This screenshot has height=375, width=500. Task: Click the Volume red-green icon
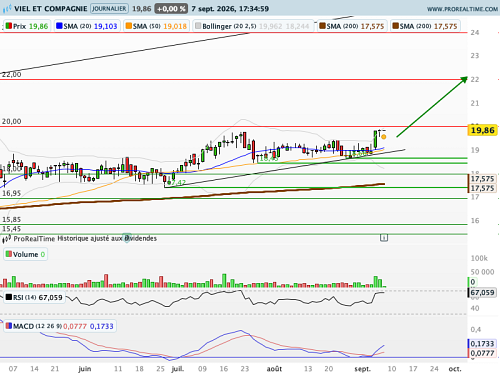pos(9,254)
